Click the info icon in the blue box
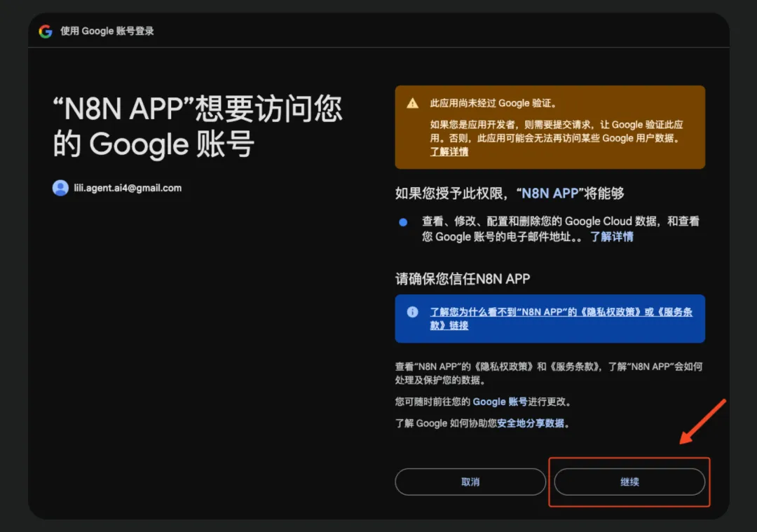Image resolution: width=757 pixels, height=532 pixels. [412, 312]
